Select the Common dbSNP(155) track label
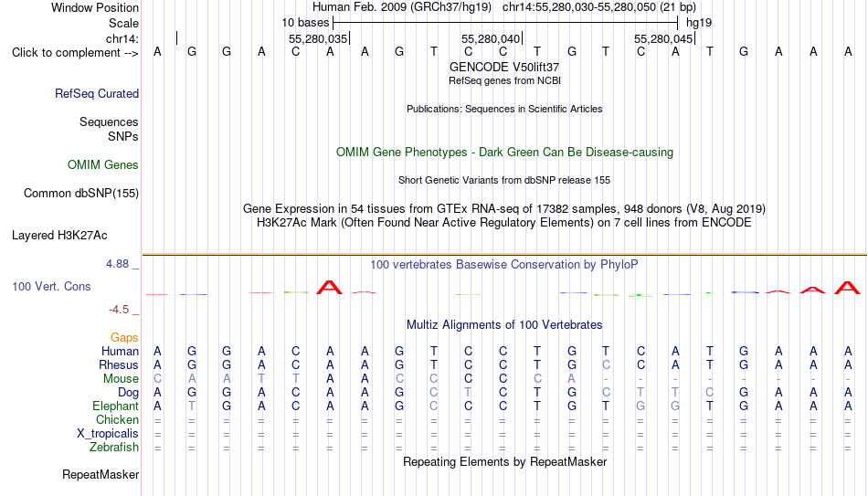Image resolution: width=868 pixels, height=496 pixels. point(80,194)
